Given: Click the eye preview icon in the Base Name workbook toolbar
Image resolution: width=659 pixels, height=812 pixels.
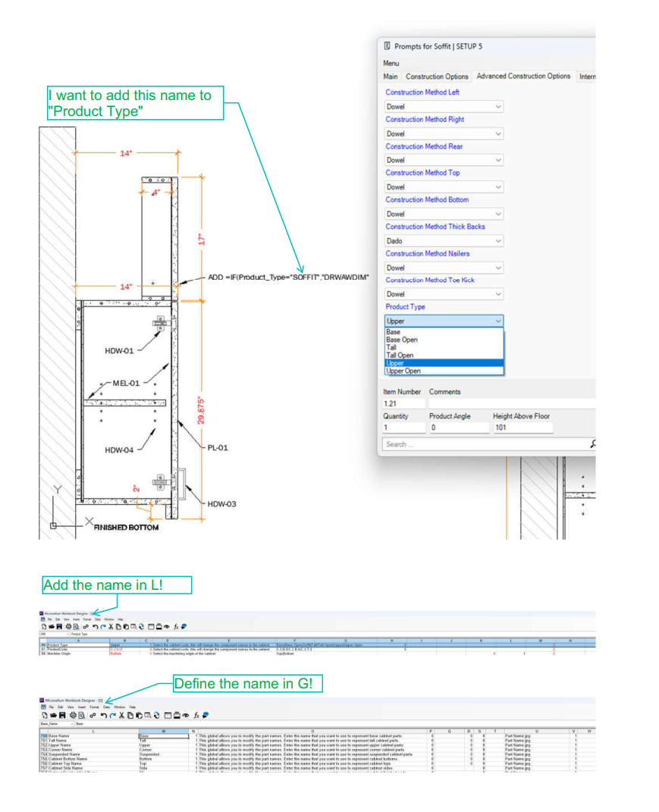Looking at the screenshot, I should [186, 715].
